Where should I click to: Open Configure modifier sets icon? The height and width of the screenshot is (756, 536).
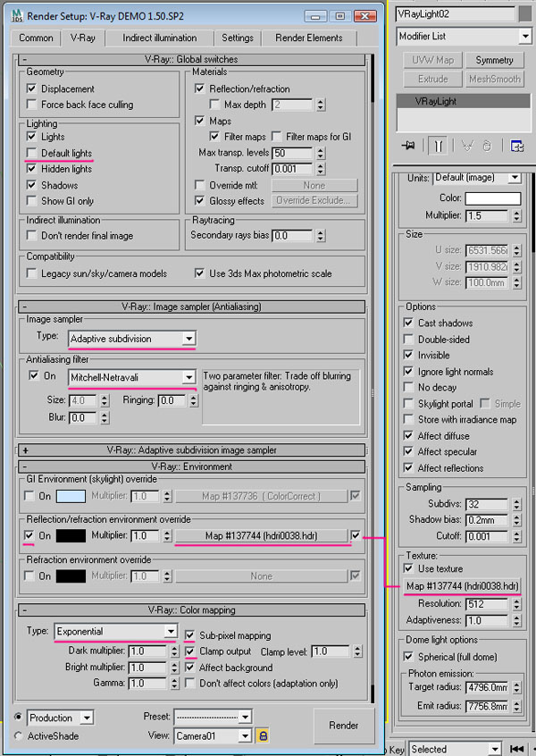point(516,145)
